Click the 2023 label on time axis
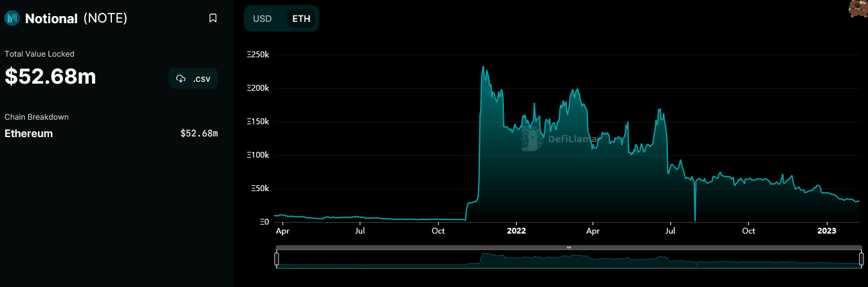Image resolution: width=868 pixels, height=287 pixels. click(827, 230)
